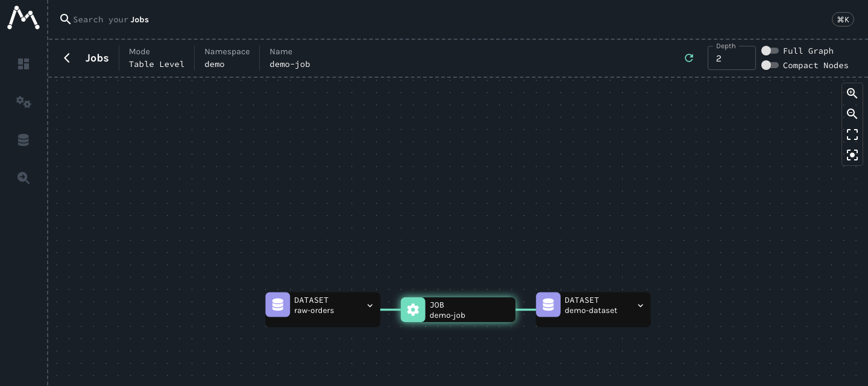Click the Table Level mode value
Screen dimensions: 868x386
pyautogui.click(x=157, y=64)
